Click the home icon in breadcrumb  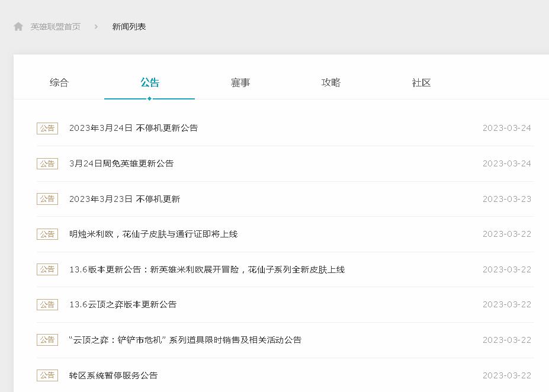18,27
